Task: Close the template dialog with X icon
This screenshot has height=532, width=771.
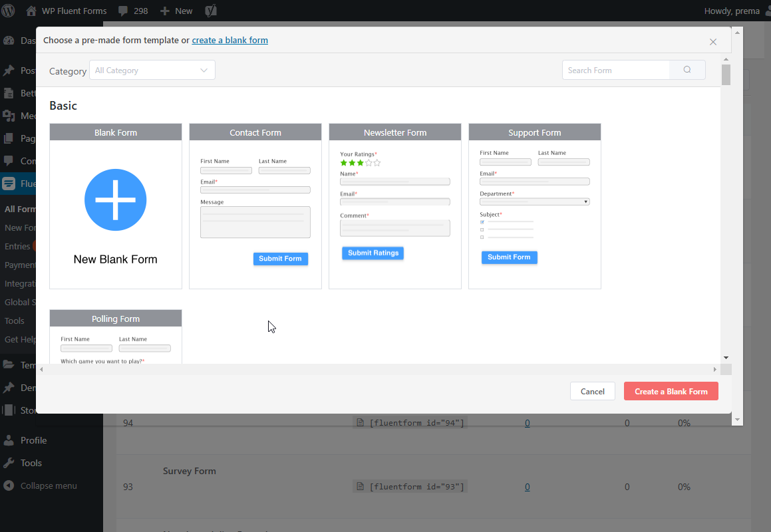Action: click(713, 43)
